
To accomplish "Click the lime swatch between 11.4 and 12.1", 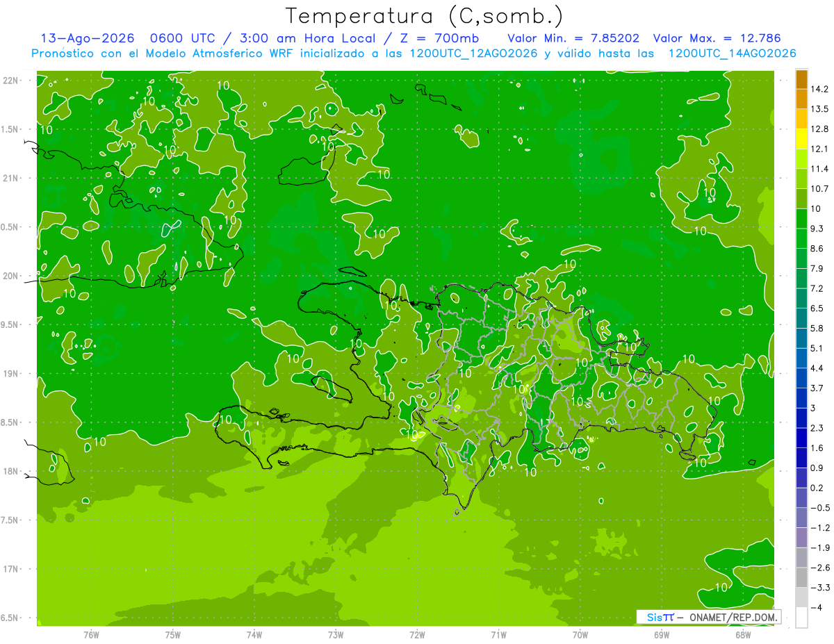I will [x=801, y=158].
